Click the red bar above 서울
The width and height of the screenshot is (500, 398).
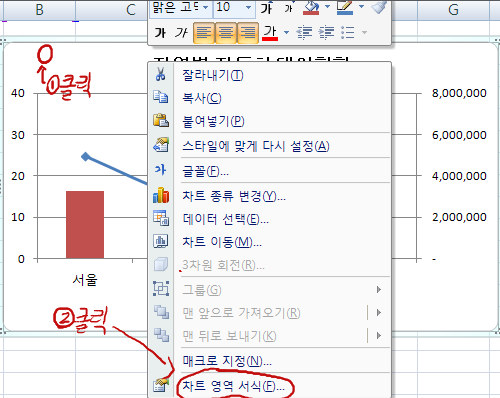pyautogui.click(x=85, y=225)
